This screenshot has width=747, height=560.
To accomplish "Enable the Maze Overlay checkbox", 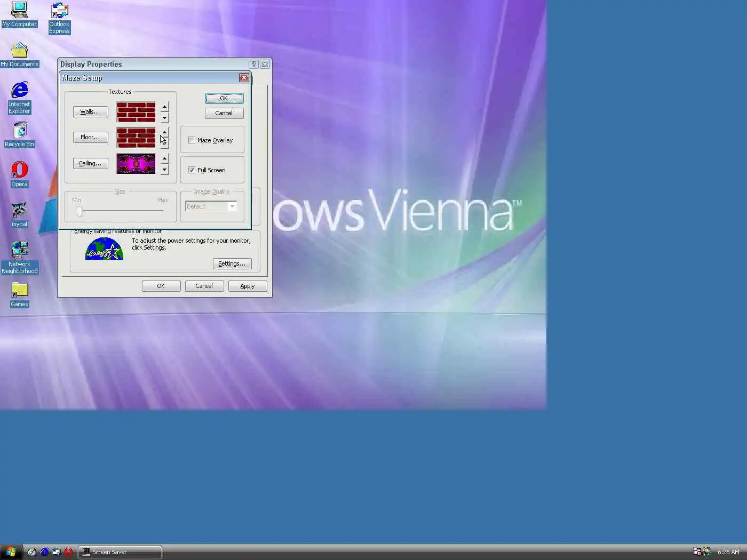I will click(192, 140).
